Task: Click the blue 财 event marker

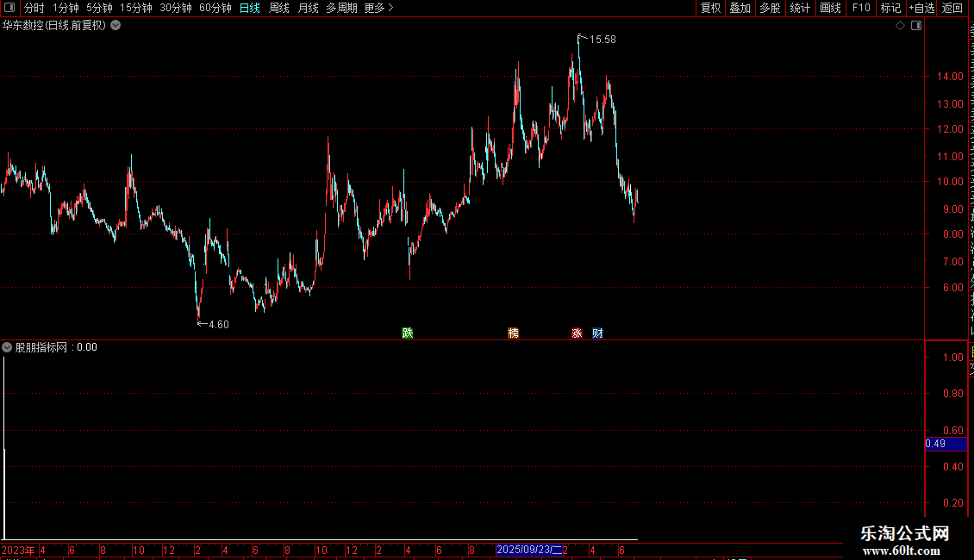Action: [x=597, y=333]
